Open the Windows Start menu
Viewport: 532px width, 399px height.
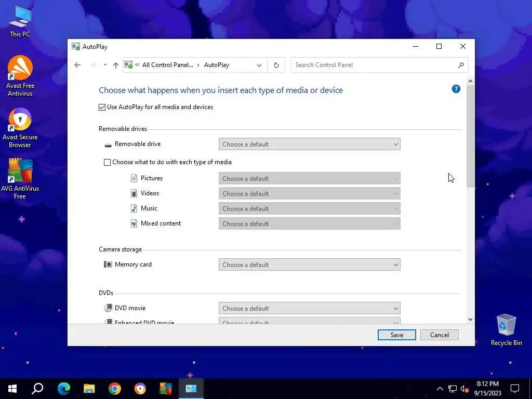[x=12, y=389]
